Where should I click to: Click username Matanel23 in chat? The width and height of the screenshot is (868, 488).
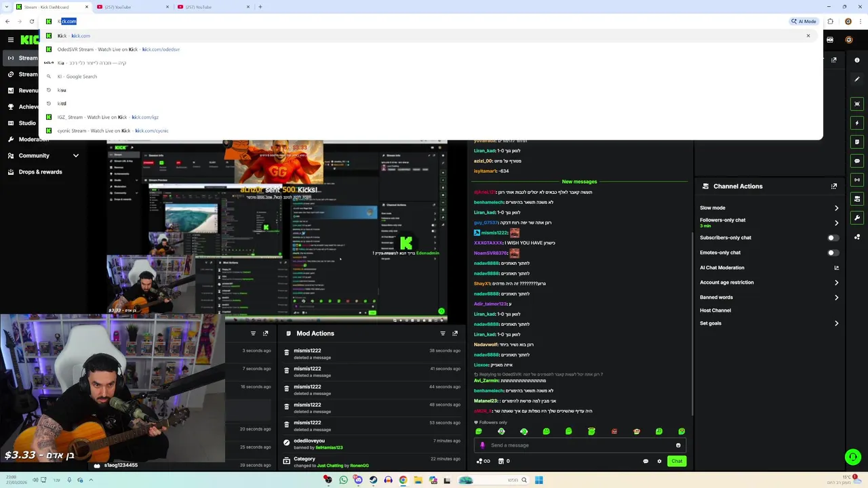(x=486, y=401)
